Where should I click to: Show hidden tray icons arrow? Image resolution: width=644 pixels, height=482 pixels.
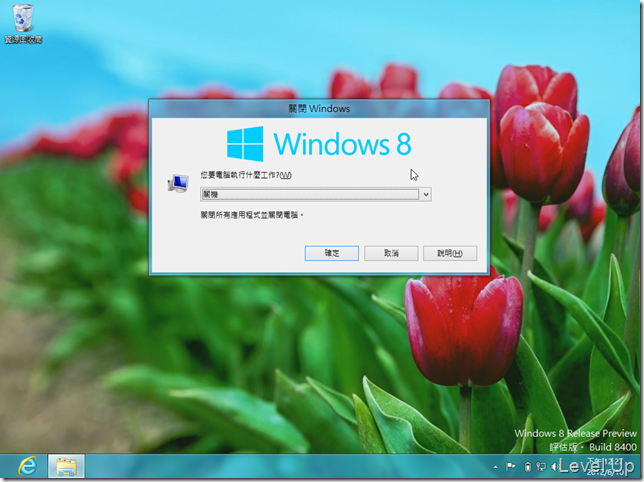pos(495,467)
